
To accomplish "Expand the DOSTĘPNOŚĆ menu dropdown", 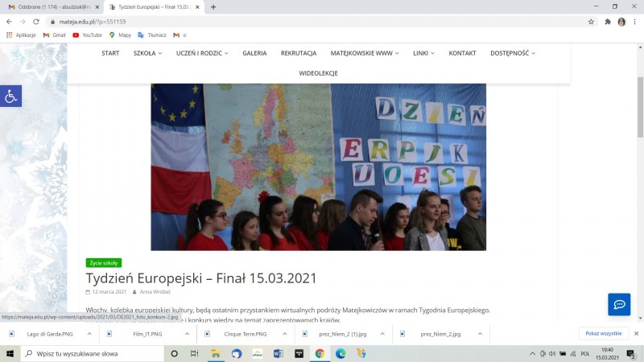I will [x=513, y=53].
